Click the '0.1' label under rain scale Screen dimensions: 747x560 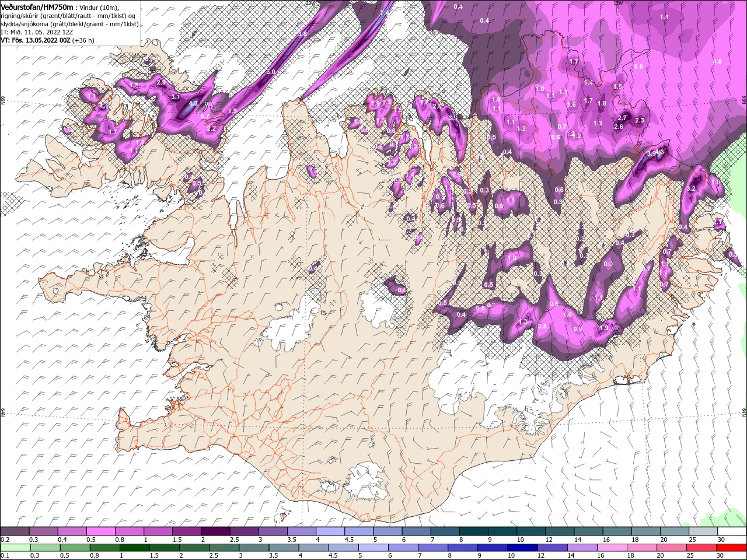(4, 556)
